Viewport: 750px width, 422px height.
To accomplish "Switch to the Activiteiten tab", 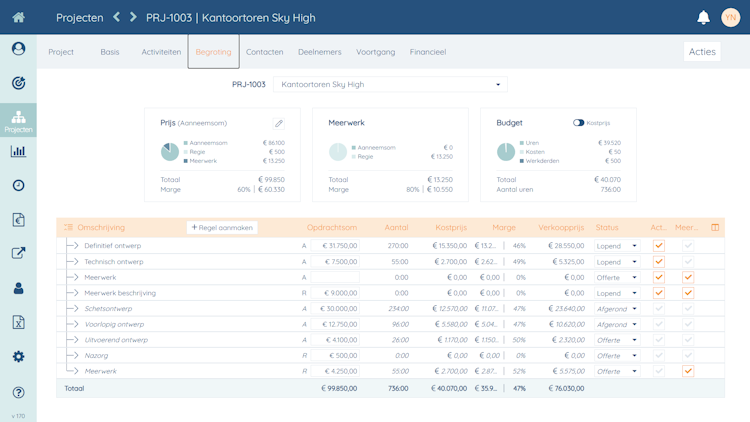I will (x=161, y=52).
